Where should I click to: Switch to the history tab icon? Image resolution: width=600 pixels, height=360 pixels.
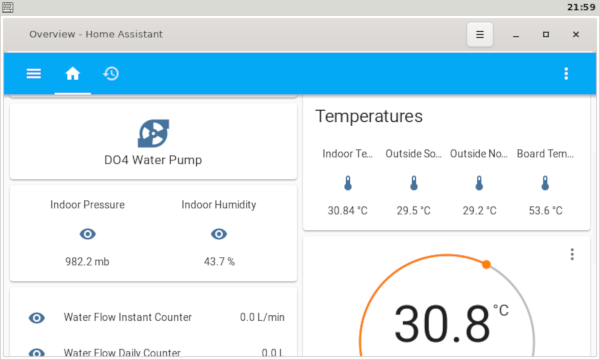[x=111, y=73]
